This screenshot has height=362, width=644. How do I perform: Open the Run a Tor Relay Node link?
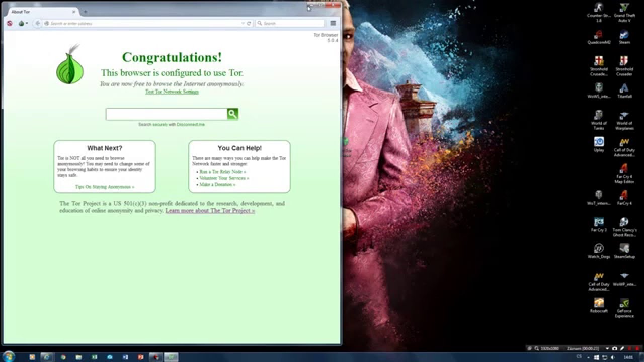(x=222, y=172)
